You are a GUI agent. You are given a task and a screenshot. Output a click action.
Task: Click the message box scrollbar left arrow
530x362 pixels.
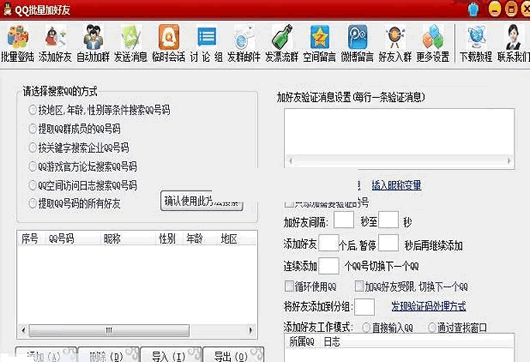(290, 161)
